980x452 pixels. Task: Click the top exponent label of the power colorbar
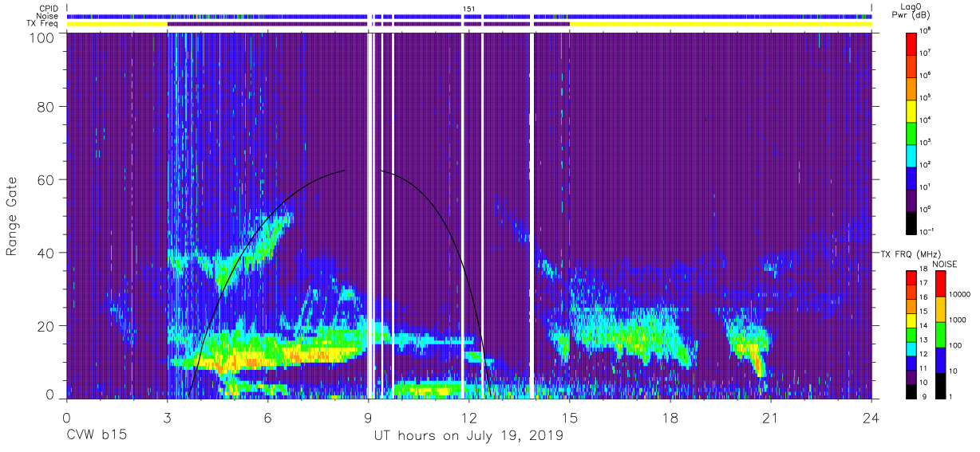(x=927, y=29)
